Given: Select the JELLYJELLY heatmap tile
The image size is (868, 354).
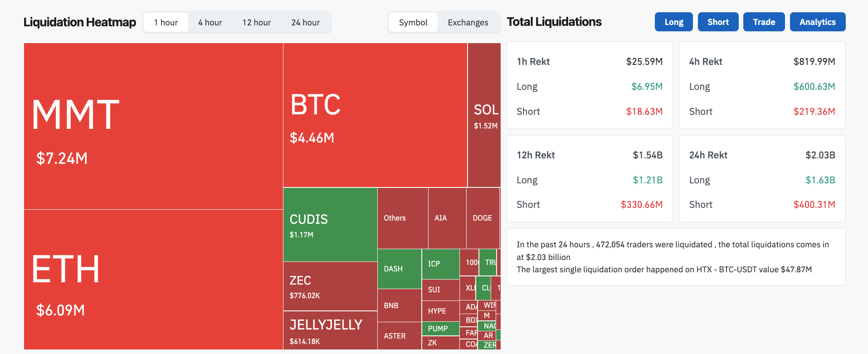Looking at the screenshot, I should (x=330, y=330).
